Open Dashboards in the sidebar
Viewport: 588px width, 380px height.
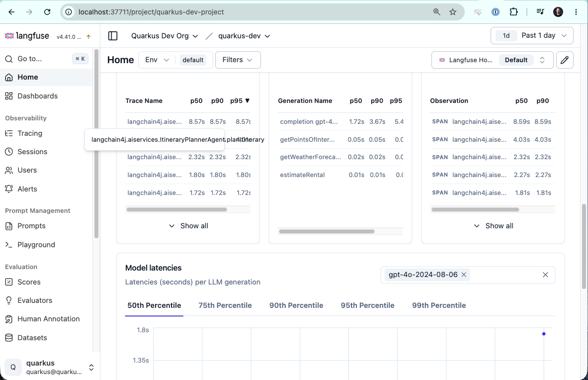[47, 96]
